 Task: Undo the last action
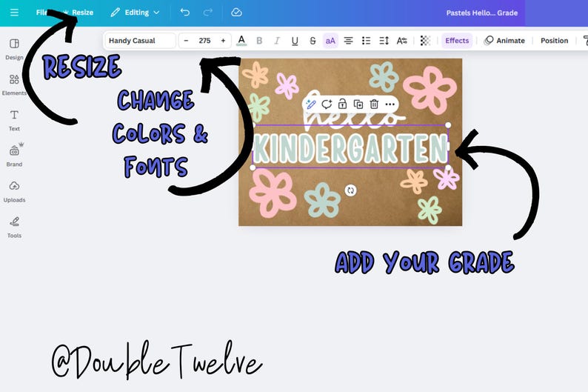point(185,13)
